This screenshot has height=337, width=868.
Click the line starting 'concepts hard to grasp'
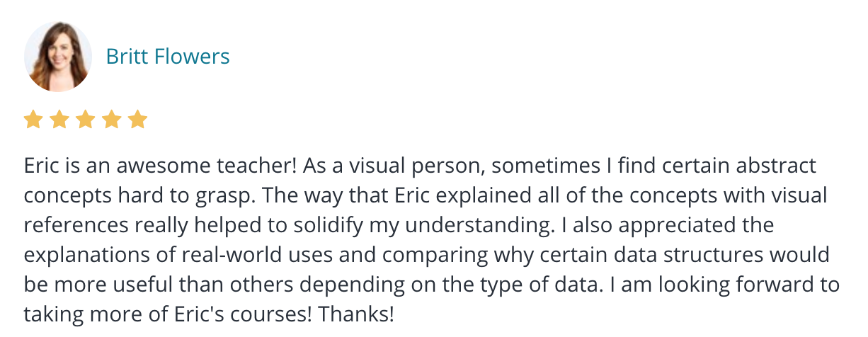[x=426, y=195]
